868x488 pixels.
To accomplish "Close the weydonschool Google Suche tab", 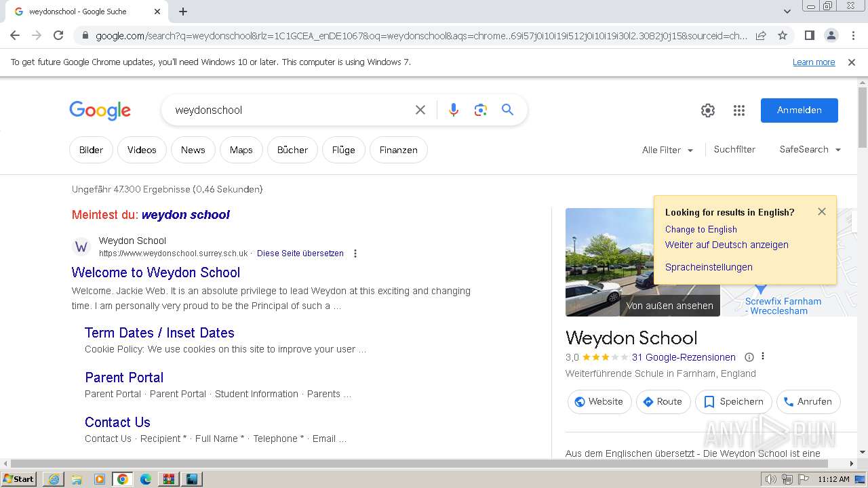I will (157, 12).
